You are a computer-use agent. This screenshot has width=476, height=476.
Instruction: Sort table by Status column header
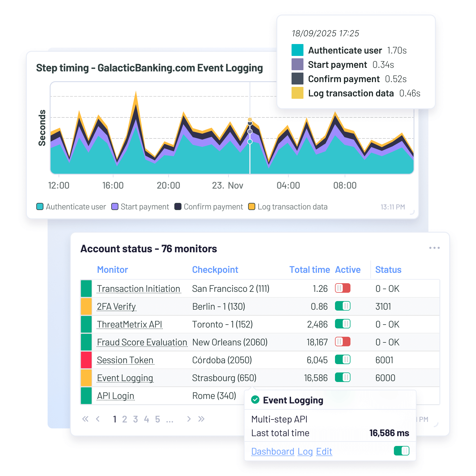click(x=388, y=270)
